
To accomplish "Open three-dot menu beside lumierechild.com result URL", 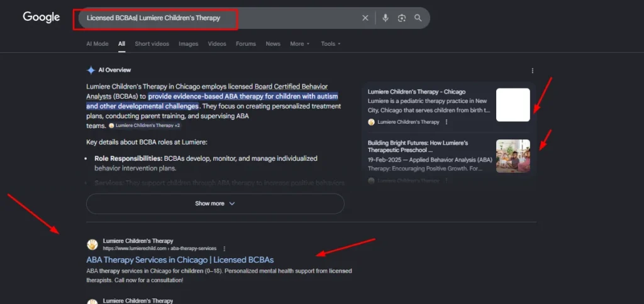I will tap(224, 249).
